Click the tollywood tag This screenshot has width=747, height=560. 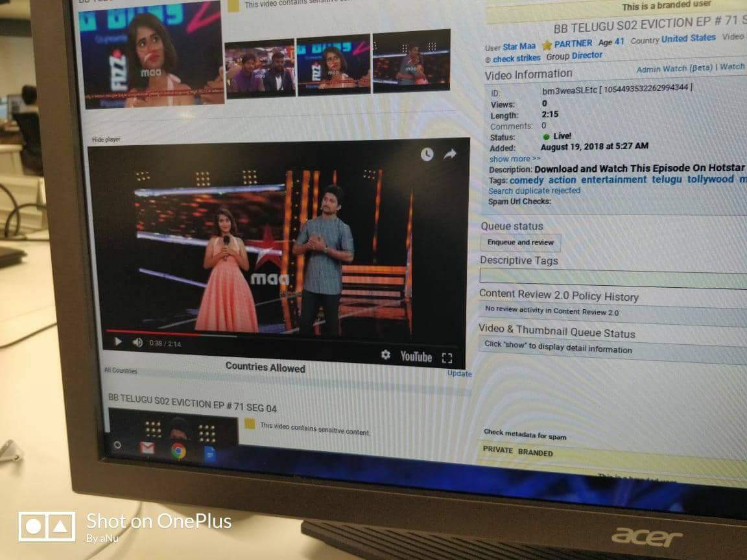(710, 179)
